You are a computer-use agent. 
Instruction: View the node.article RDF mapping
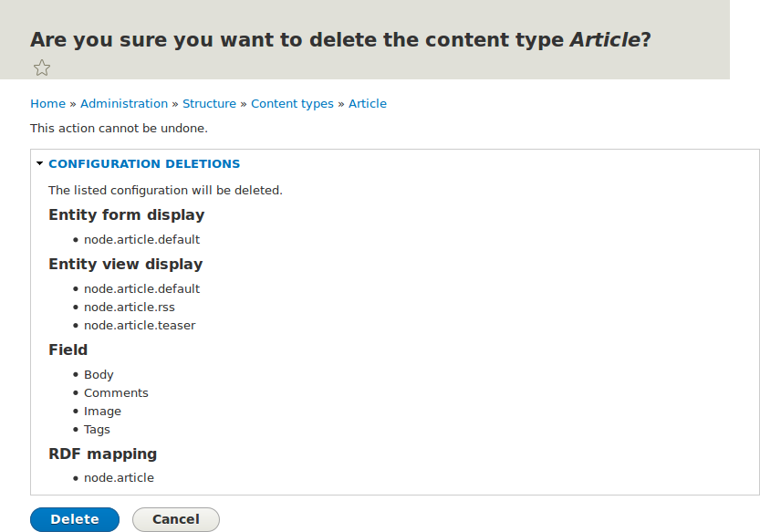click(x=119, y=477)
